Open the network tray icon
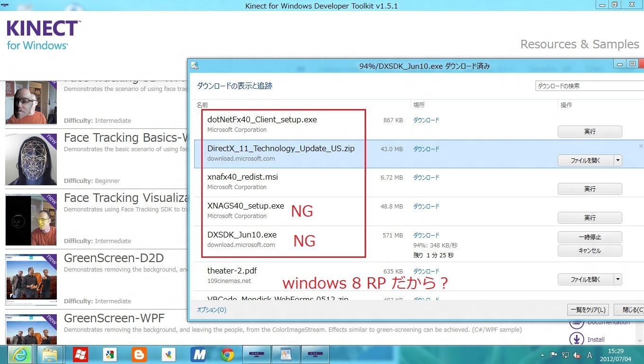 pyautogui.click(x=565, y=355)
